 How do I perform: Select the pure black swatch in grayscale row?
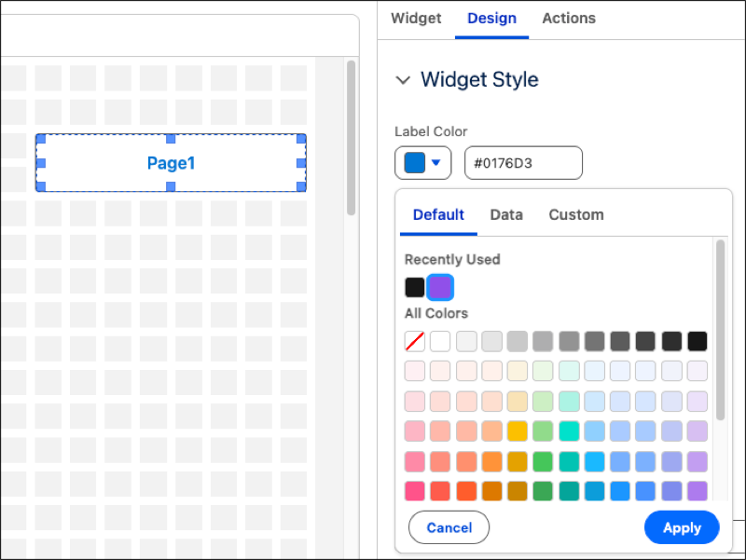click(698, 341)
